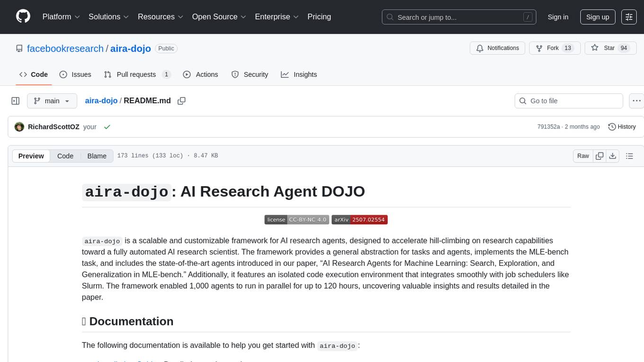Viewport: 644px width, 362px height.
Task: Open the Pull requests tab
Action: click(137, 74)
